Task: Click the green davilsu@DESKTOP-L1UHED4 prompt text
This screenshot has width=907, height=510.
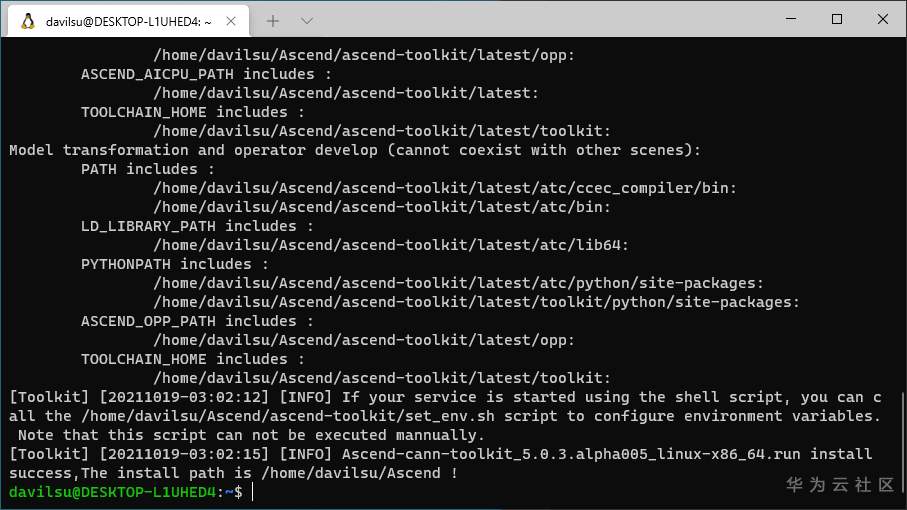Action: (x=113, y=492)
